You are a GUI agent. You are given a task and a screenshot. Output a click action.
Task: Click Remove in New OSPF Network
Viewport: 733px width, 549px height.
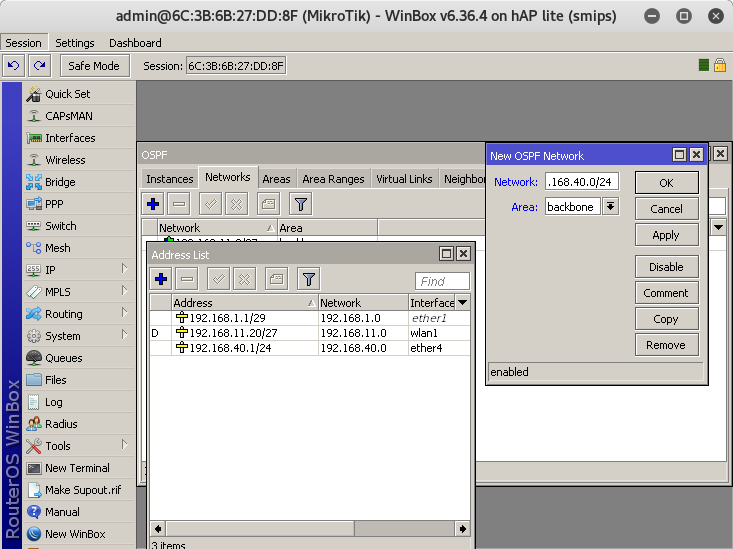pos(667,345)
